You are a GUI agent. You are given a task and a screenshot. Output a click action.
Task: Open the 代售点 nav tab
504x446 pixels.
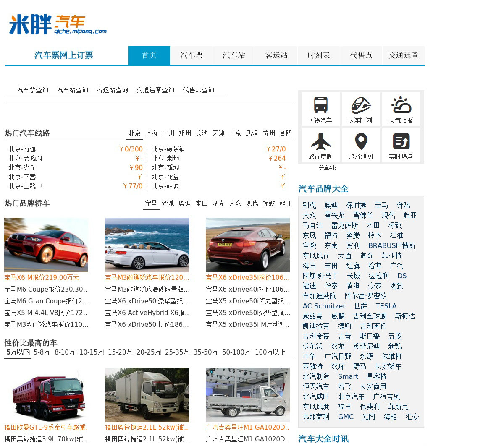(x=361, y=55)
